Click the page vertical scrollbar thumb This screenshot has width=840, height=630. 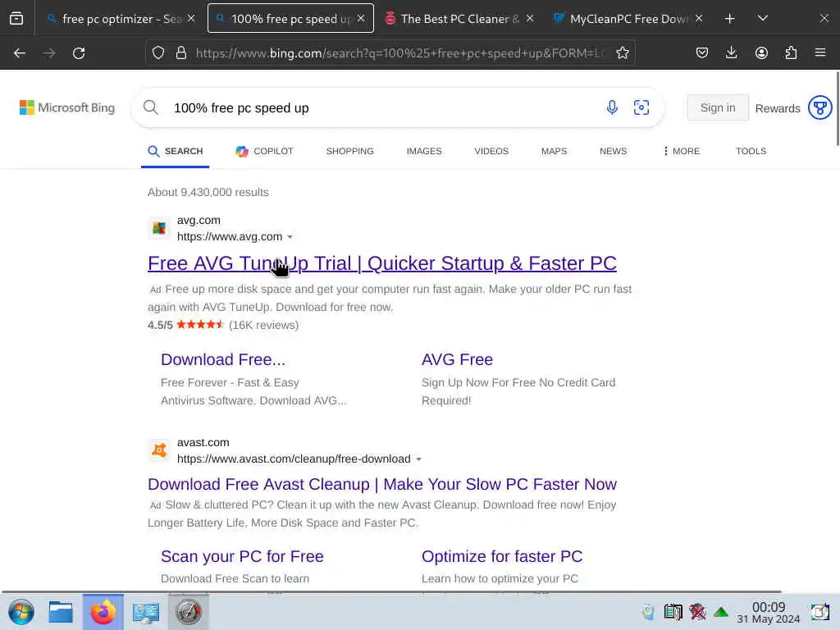(838, 107)
